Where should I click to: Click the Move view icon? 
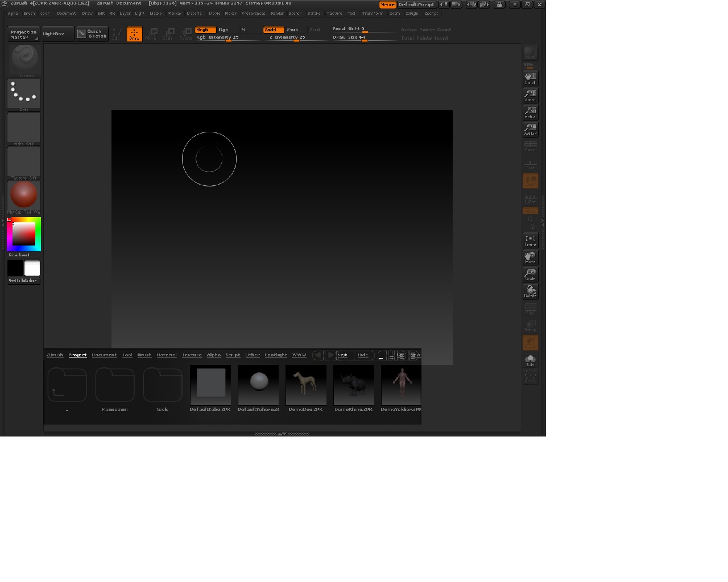[x=530, y=257]
